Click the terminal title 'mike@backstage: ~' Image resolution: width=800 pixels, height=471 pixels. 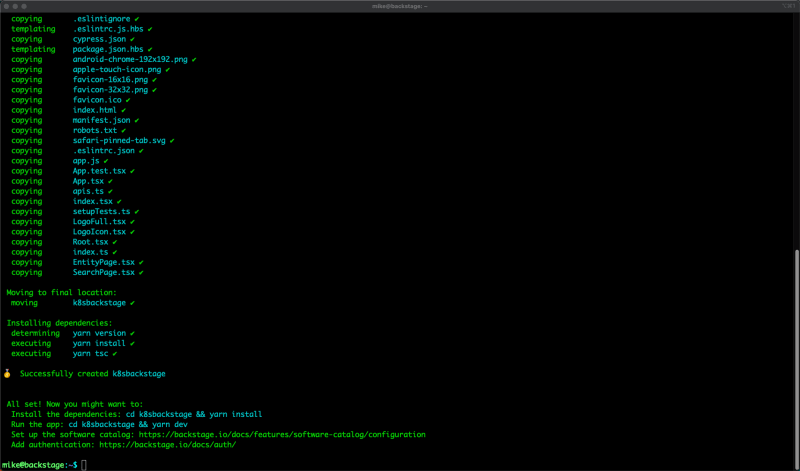(399, 6)
